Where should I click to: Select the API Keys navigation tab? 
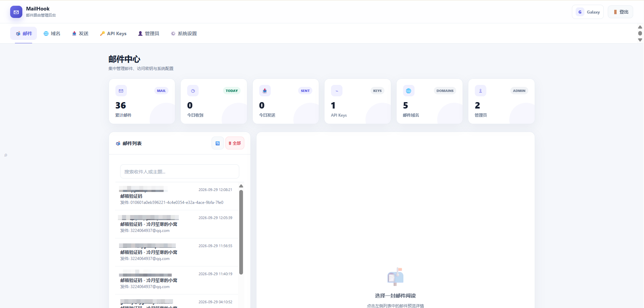(113, 33)
